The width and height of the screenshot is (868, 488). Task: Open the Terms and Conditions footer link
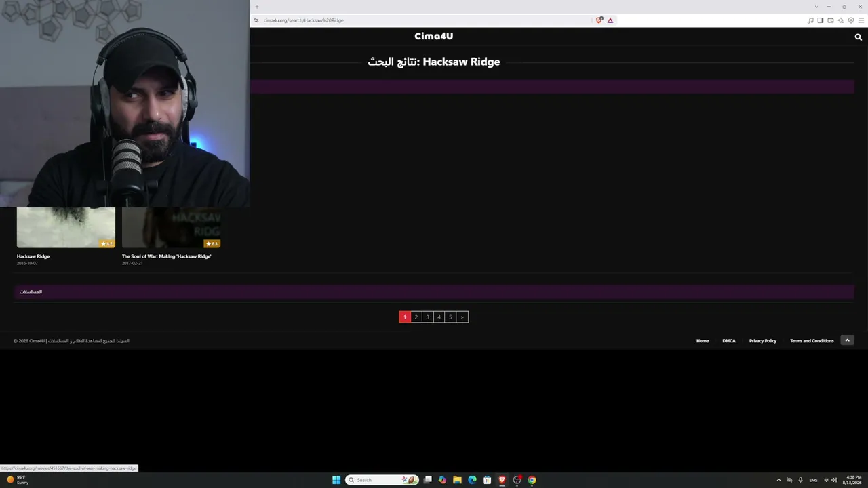pos(812,341)
